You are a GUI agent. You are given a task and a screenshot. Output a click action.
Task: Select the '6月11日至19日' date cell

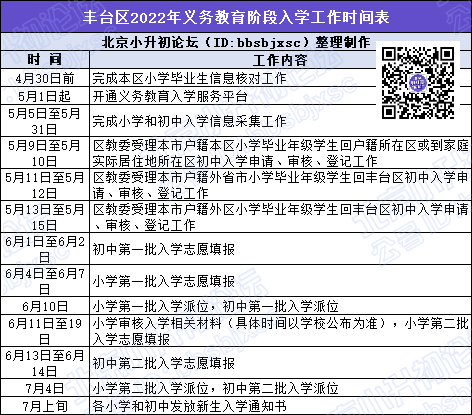tap(45, 330)
